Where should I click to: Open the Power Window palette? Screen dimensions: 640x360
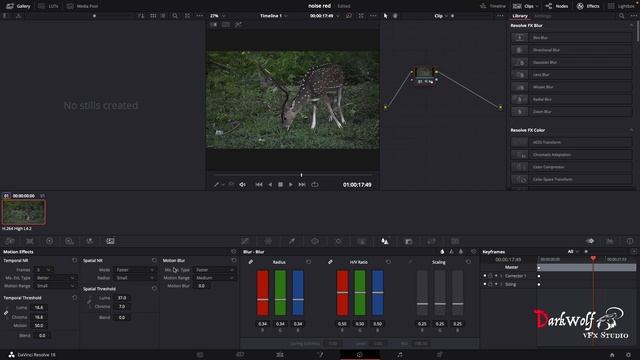click(x=315, y=241)
